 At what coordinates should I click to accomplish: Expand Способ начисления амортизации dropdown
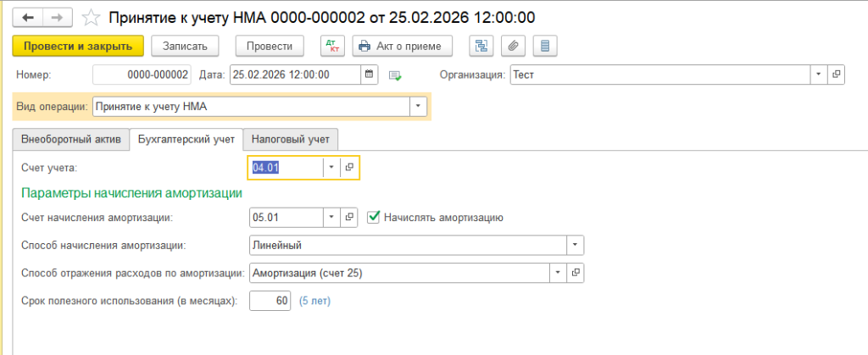coord(576,245)
